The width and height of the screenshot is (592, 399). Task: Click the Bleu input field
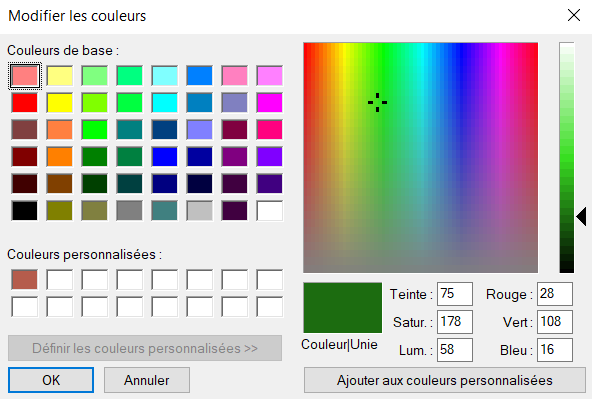point(555,350)
